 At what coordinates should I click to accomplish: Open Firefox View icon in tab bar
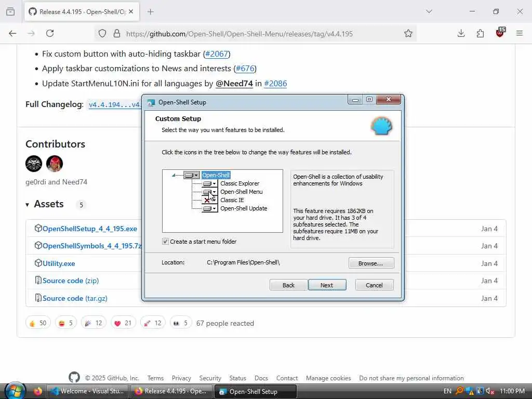point(10,11)
